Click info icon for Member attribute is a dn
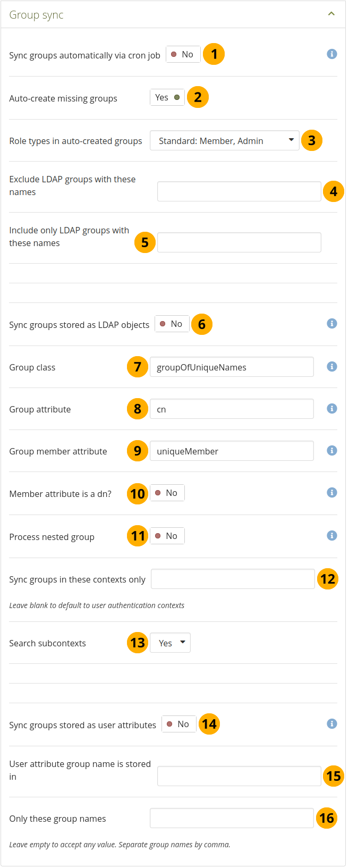This screenshot has height=868, width=349. point(331,493)
